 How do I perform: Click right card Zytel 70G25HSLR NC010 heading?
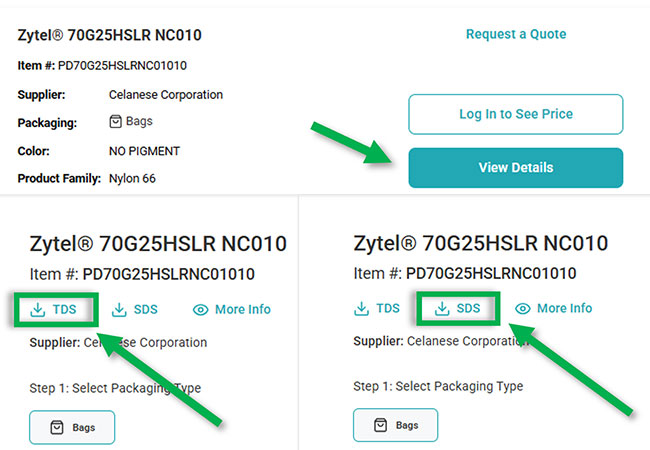pos(480,244)
